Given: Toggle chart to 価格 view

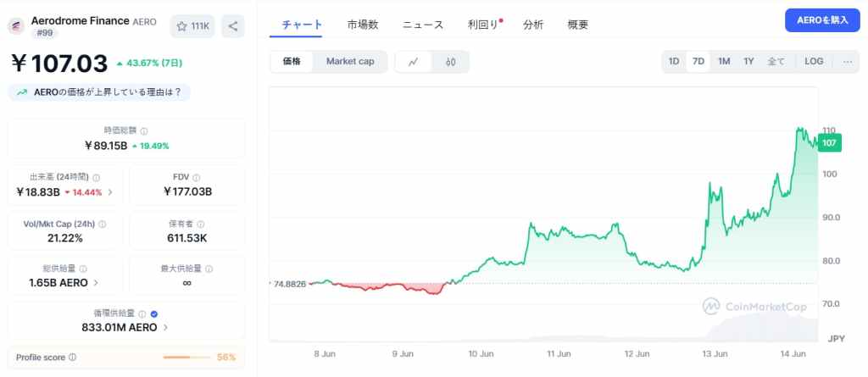Looking at the screenshot, I should click(x=292, y=62).
